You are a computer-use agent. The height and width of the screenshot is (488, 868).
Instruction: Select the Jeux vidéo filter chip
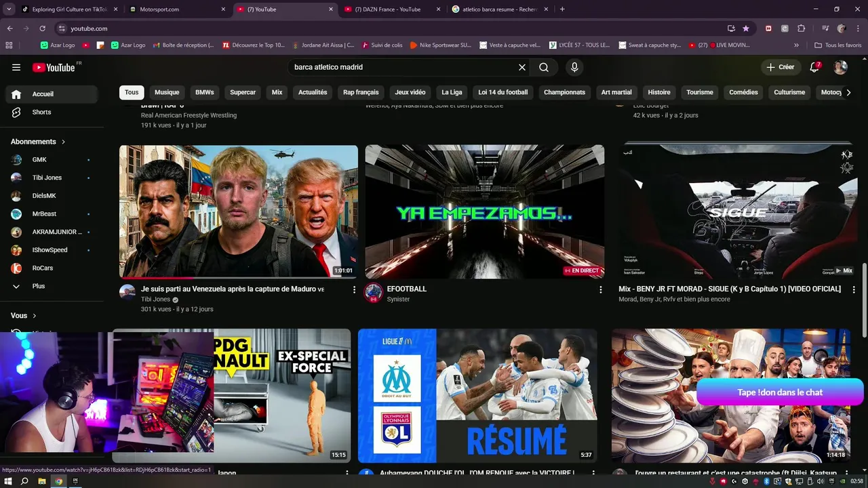(410, 92)
